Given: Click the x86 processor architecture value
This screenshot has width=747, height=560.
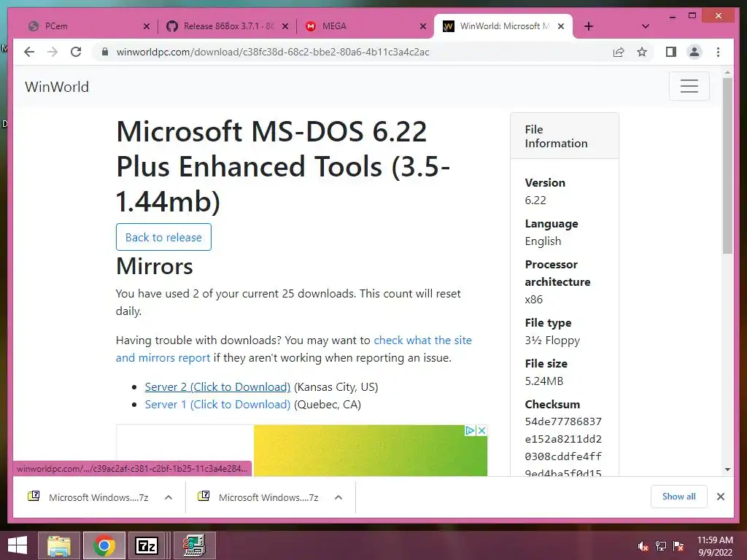Looking at the screenshot, I should coord(533,300).
